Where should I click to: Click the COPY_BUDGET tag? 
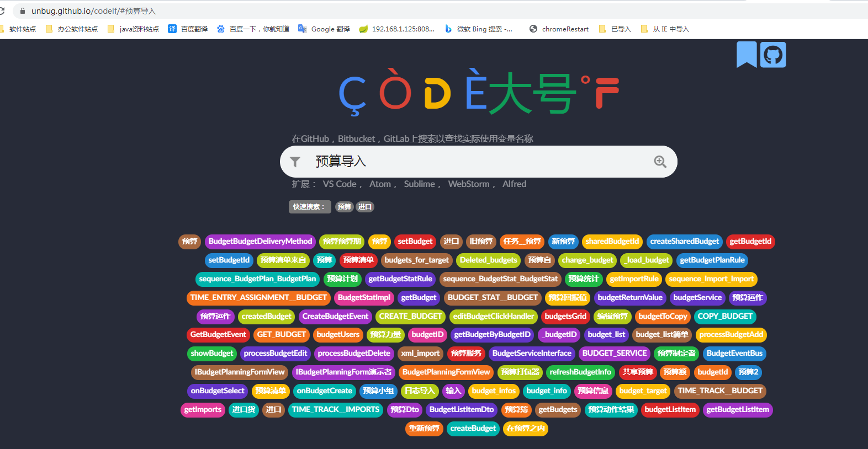click(725, 317)
